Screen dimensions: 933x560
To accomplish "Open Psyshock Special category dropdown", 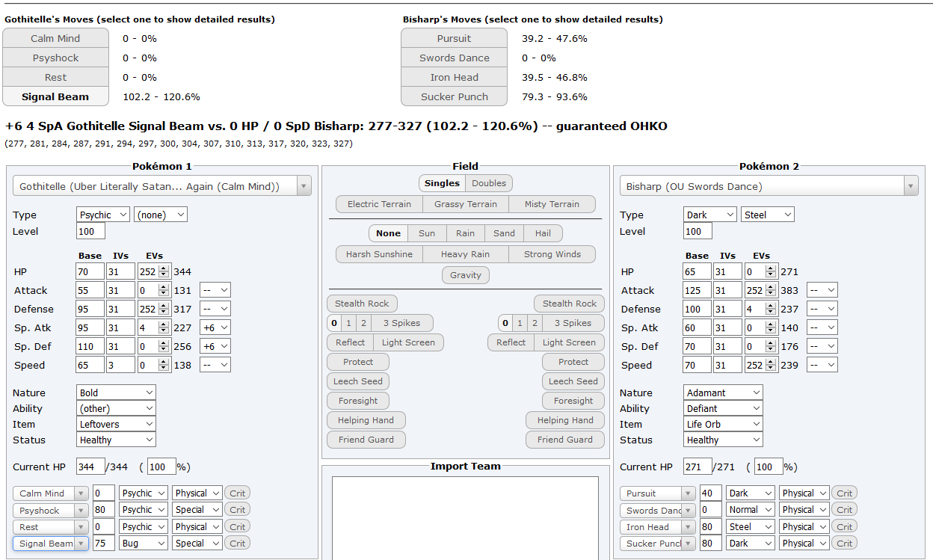I will [x=197, y=510].
